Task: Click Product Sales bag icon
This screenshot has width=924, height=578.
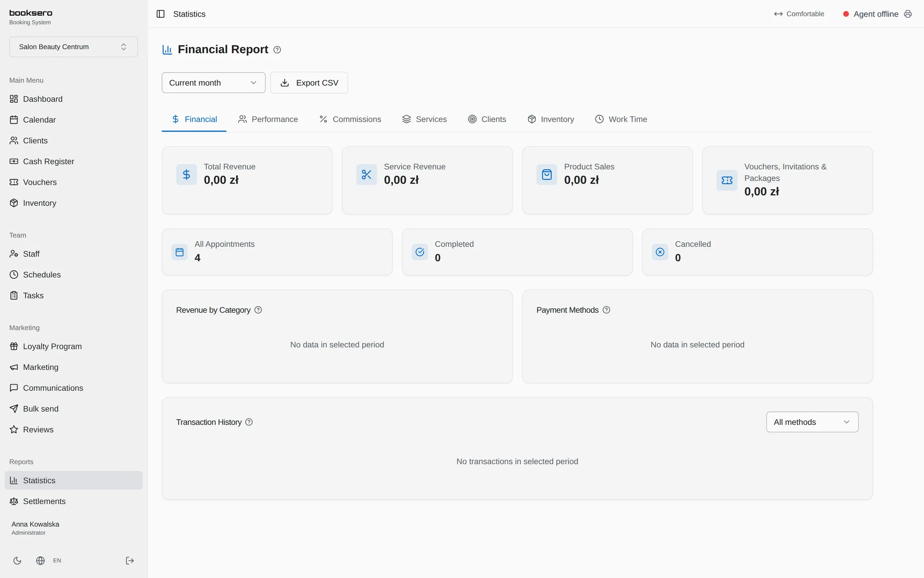Action: tap(547, 174)
